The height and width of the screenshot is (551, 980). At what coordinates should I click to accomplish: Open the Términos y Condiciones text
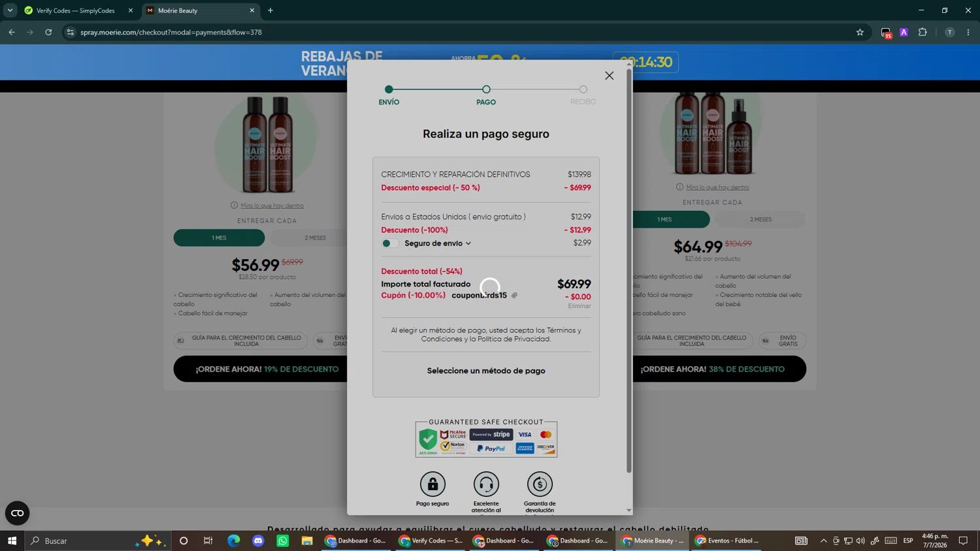500,334
